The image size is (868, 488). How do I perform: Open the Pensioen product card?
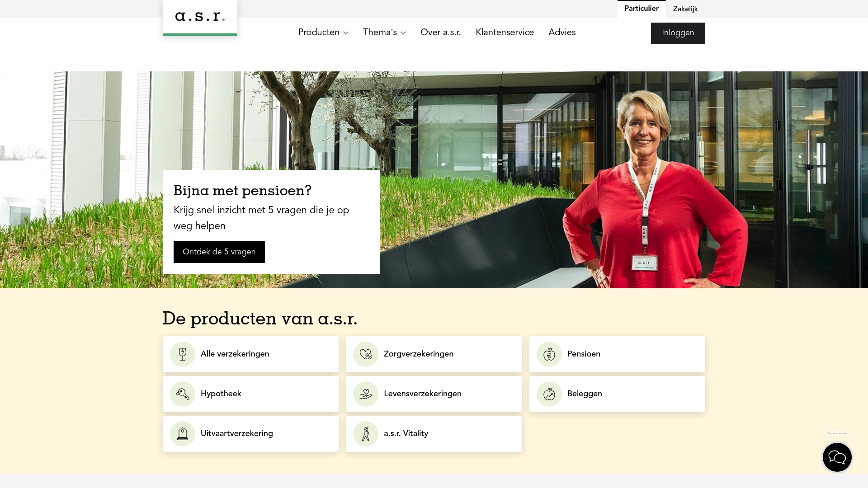point(617,354)
